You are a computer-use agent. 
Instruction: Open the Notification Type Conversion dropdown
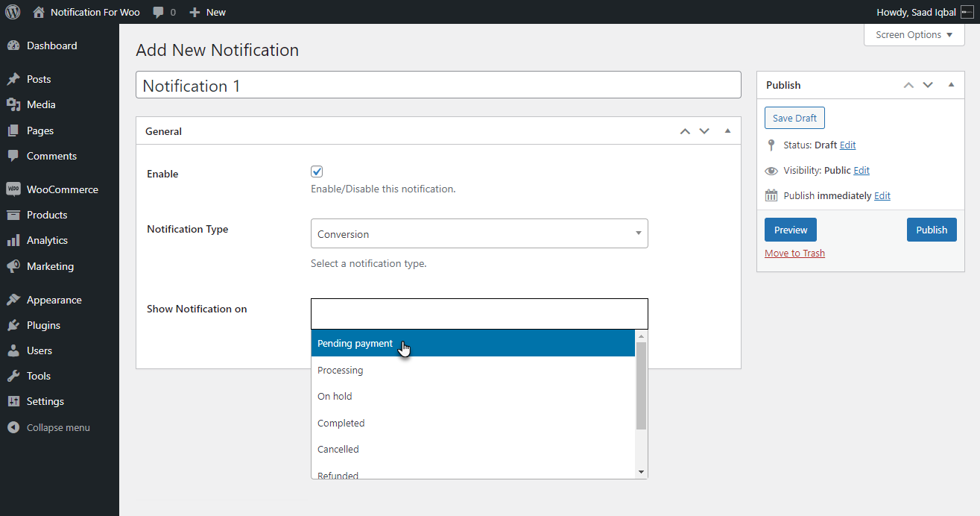click(479, 233)
